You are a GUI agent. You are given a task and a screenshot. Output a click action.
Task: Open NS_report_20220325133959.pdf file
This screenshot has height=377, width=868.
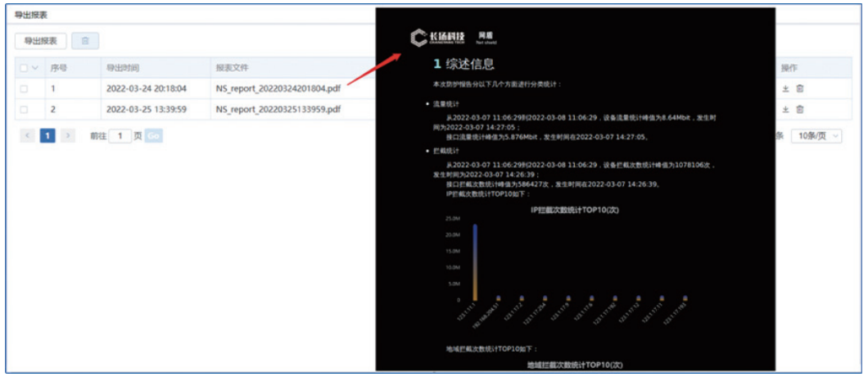click(x=278, y=109)
